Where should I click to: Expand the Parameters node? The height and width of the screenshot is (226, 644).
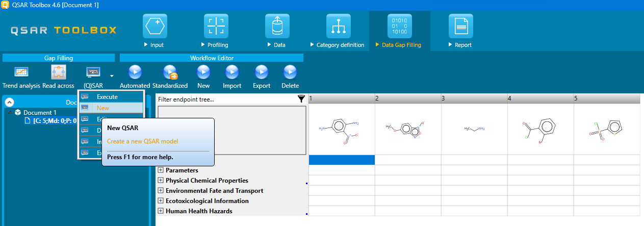click(x=161, y=170)
